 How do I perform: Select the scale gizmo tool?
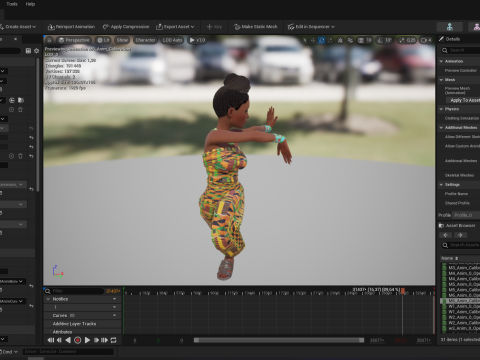coord(330,40)
